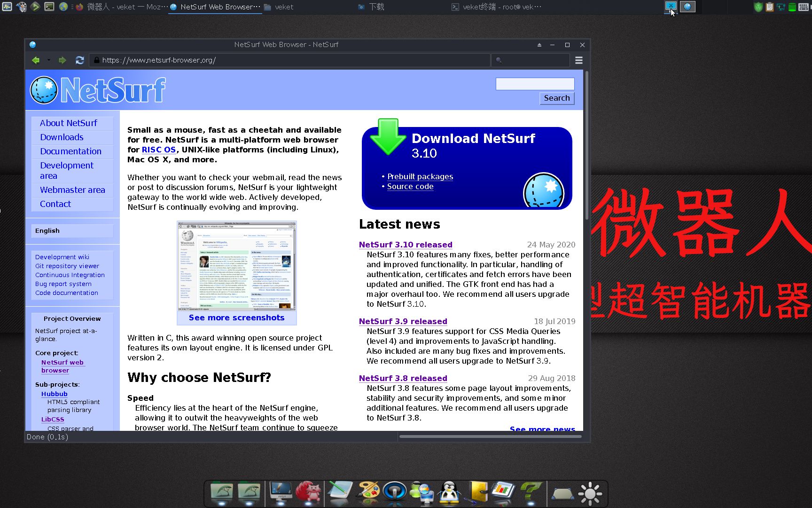Open the Bug report system link
Viewport: 812px width, 508px height.
(x=63, y=284)
